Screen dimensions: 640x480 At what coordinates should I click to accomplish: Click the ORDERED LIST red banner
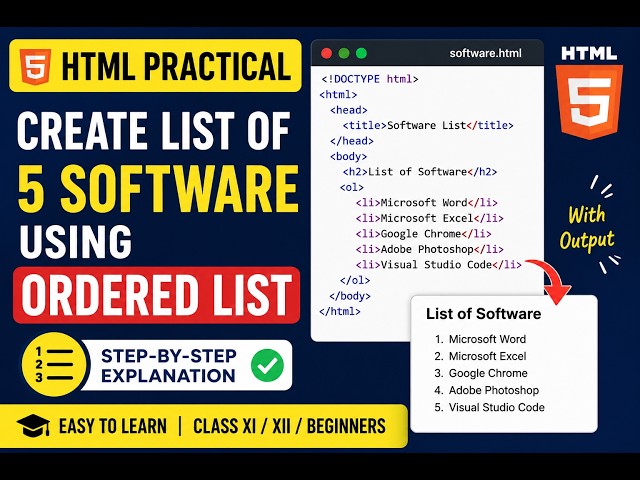[x=156, y=295]
